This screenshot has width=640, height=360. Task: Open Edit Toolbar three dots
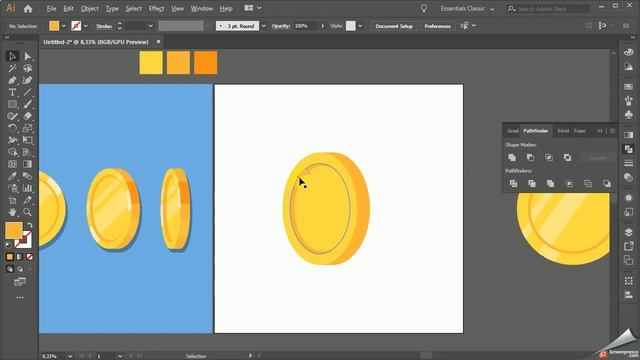[x=20, y=298]
